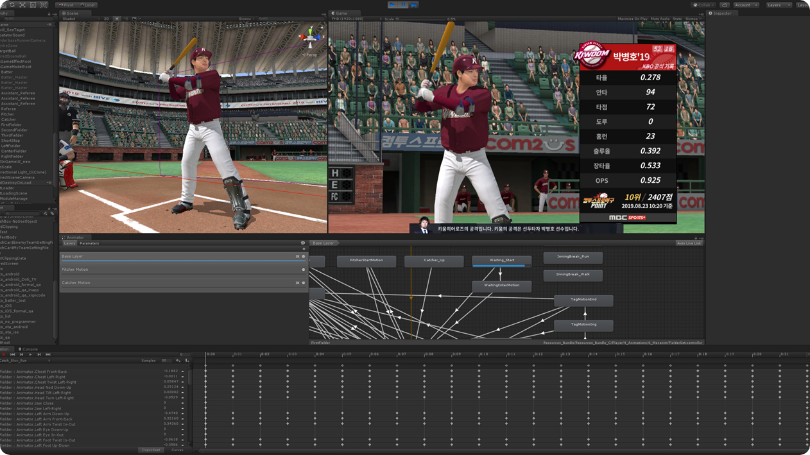Open the animation clip selection dropdown

click(x=25, y=360)
